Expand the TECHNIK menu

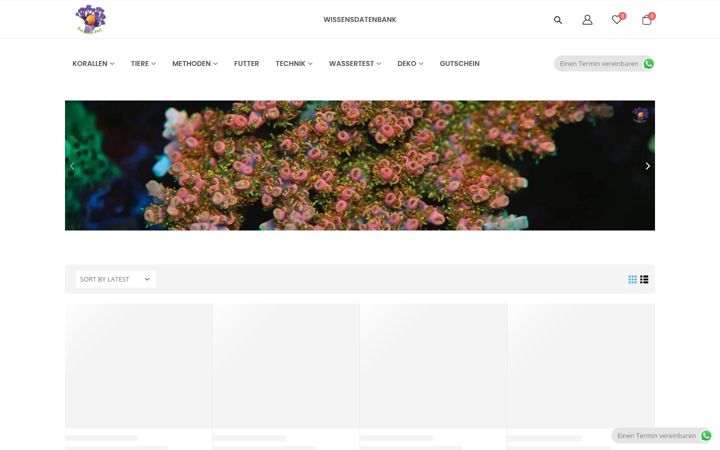point(294,63)
